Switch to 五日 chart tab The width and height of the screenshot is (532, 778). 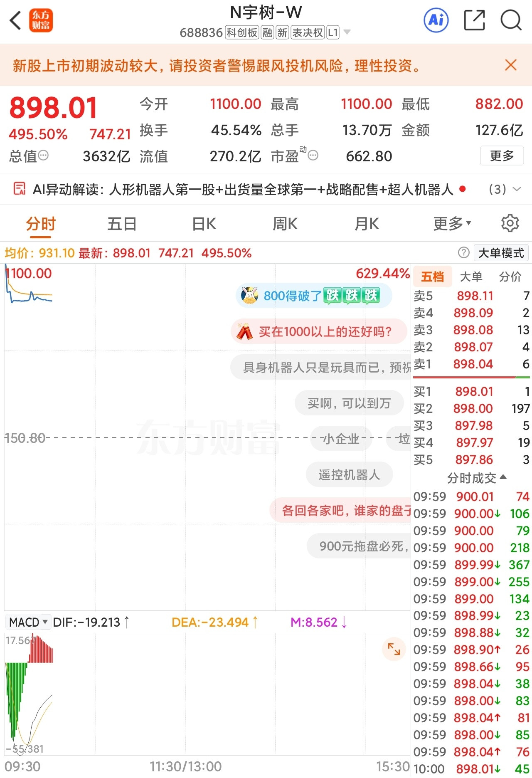pyautogui.click(x=122, y=224)
